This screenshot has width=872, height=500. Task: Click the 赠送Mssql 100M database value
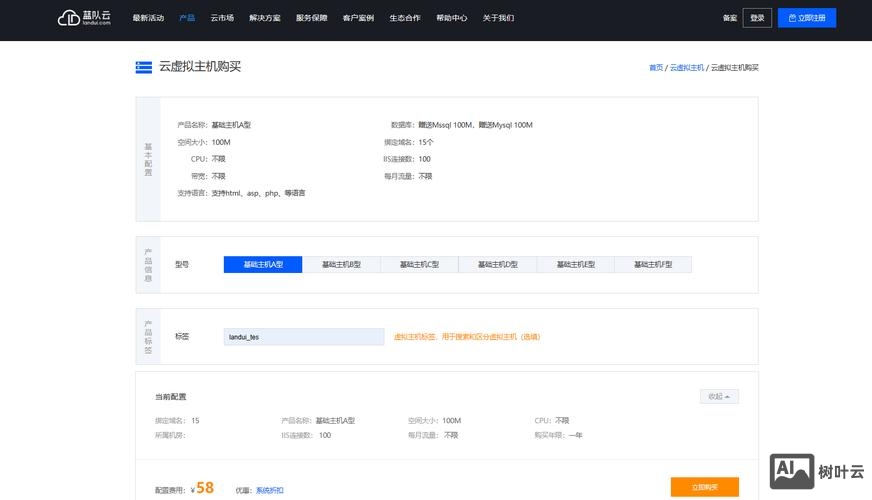[x=445, y=125]
